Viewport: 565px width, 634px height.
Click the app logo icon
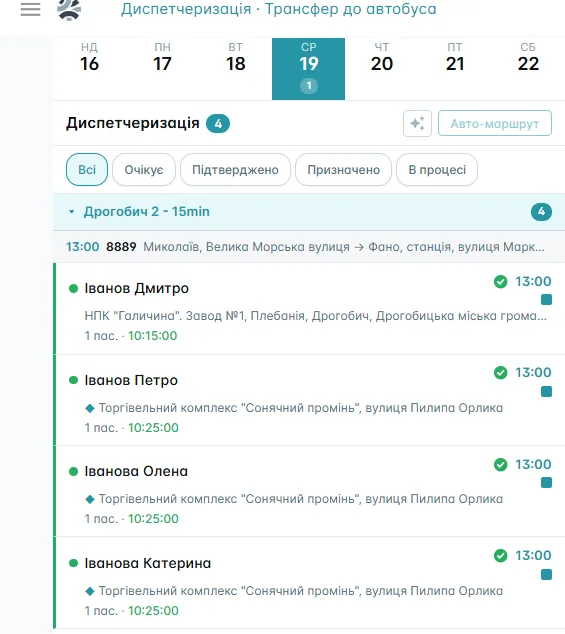[x=69, y=10]
